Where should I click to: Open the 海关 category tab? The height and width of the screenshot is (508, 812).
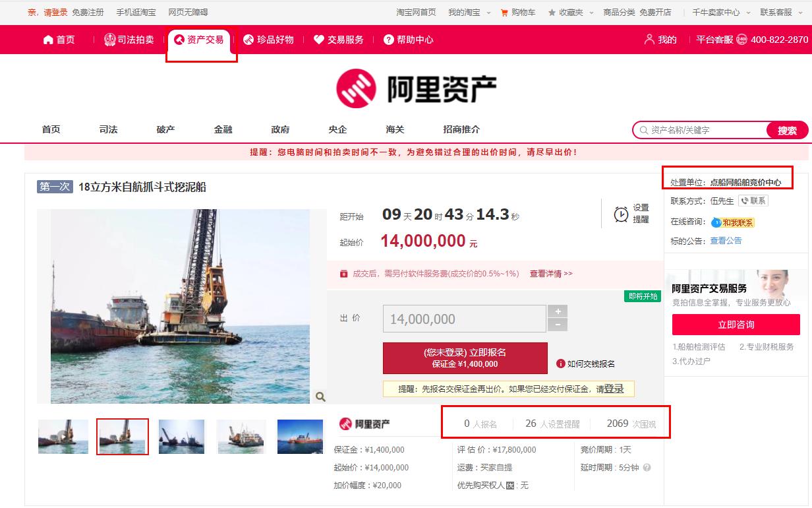pos(395,129)
